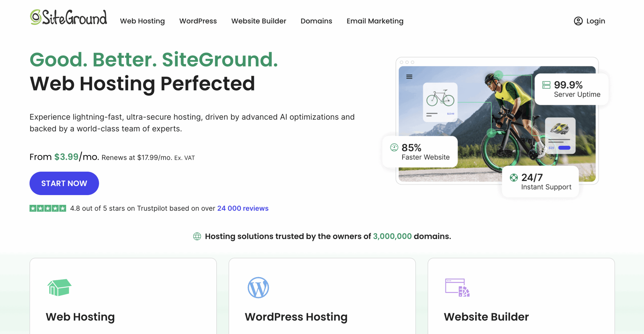Click the Login link

point(595,21)
